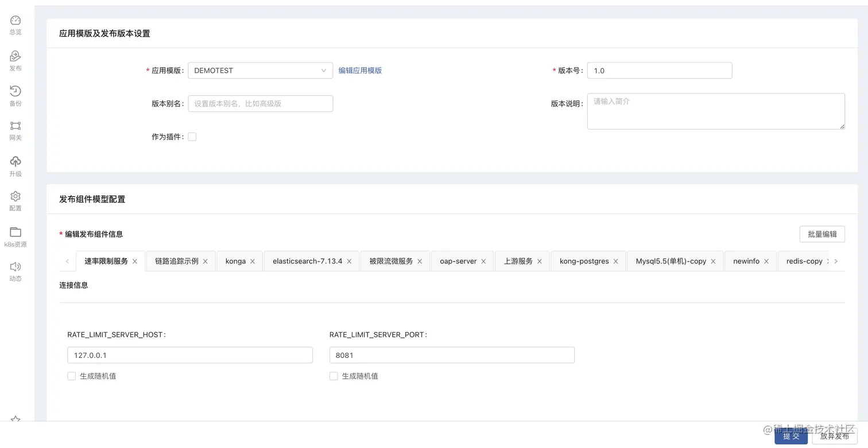The image size is (868, 448).
Task: Click the 编辑应用模版 link
Action: coord(360,71)
